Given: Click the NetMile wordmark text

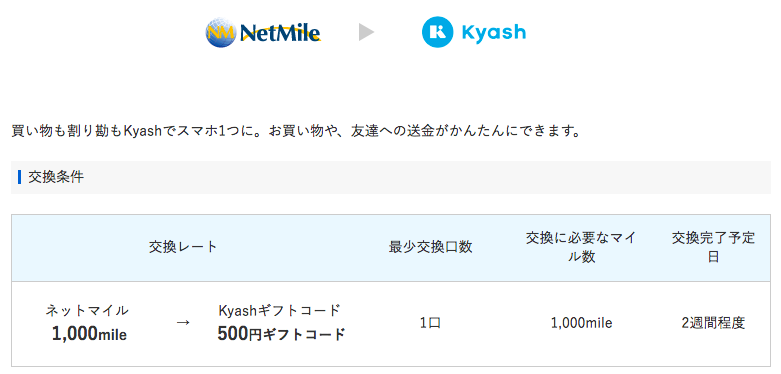Looking at the screenshot, I should point(280,33).
